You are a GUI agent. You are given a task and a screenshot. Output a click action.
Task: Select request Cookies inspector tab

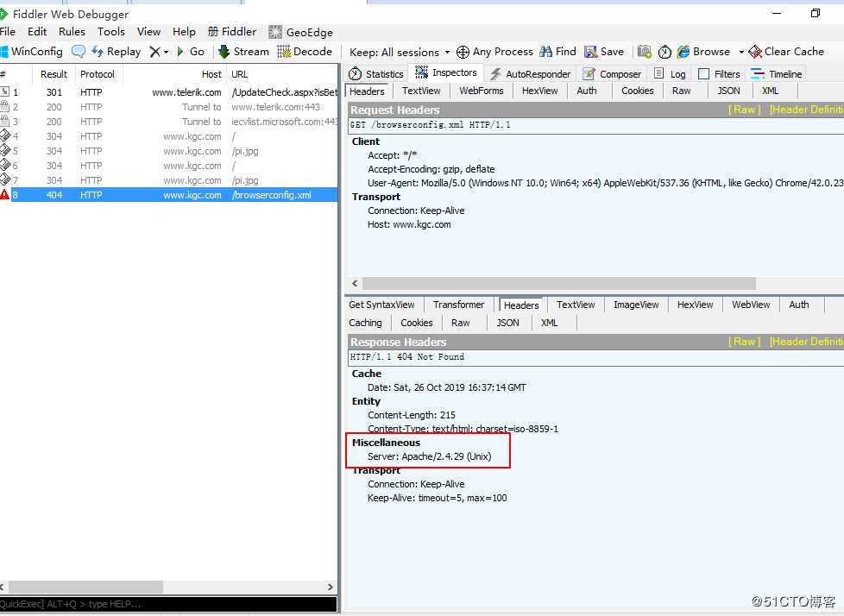pos(637,91)
